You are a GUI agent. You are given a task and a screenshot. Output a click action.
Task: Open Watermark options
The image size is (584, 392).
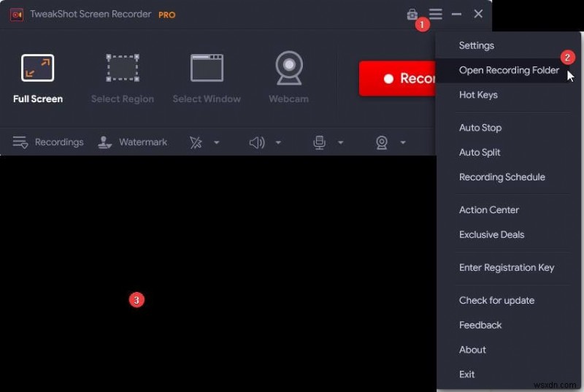(x=132, y=142)
